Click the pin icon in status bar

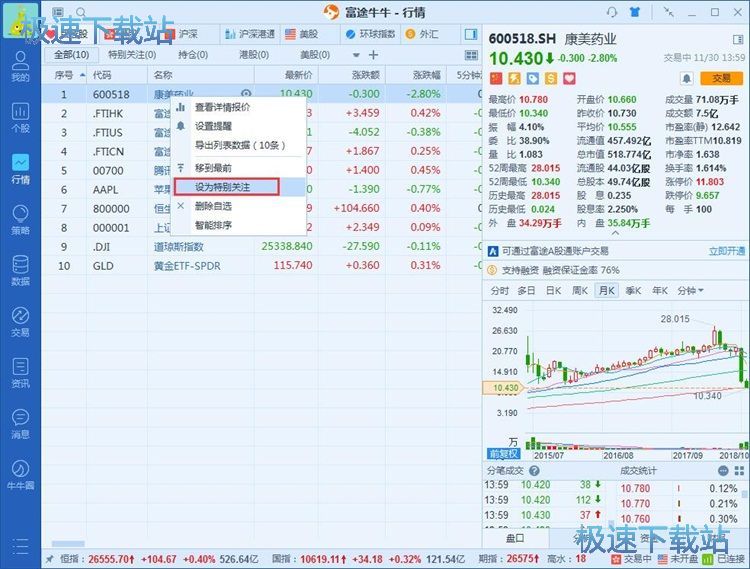[x=50, y=558]
